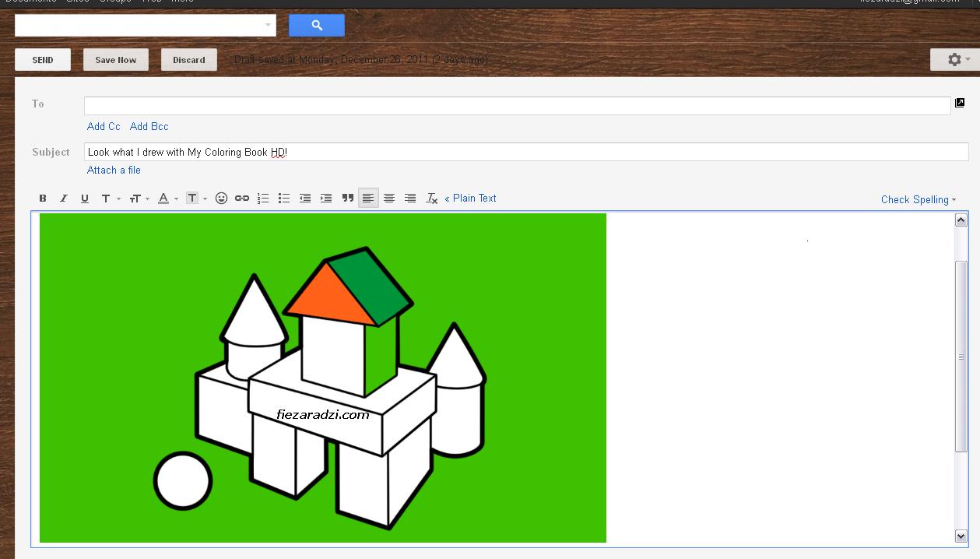Toggle underline text formatting
Viewport: 980px width, 559px height.
tap(85, 199)
